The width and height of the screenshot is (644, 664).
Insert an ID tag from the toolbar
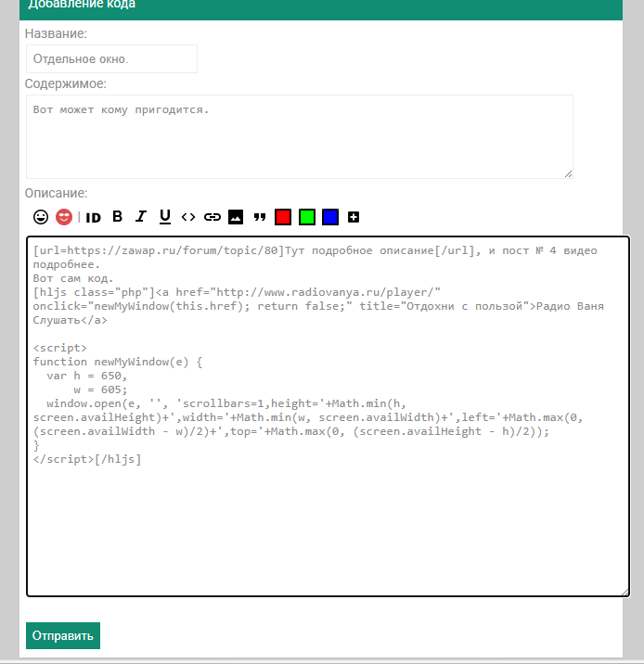pos(93,217)
